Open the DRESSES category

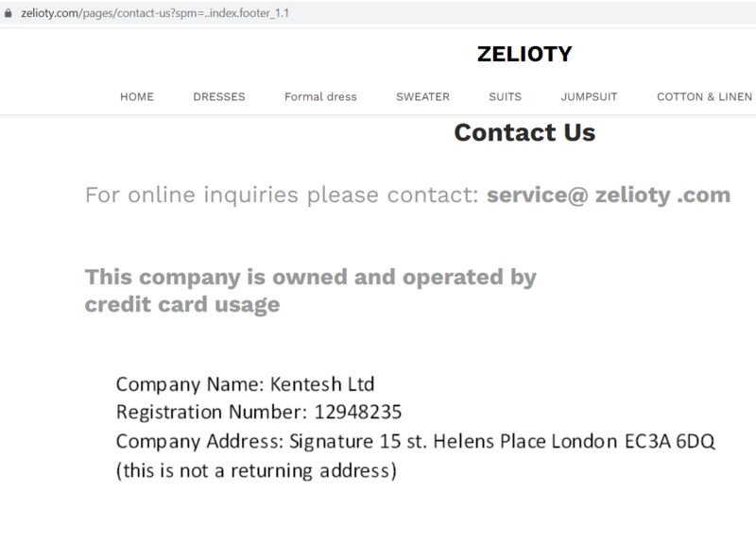[219, 97]
